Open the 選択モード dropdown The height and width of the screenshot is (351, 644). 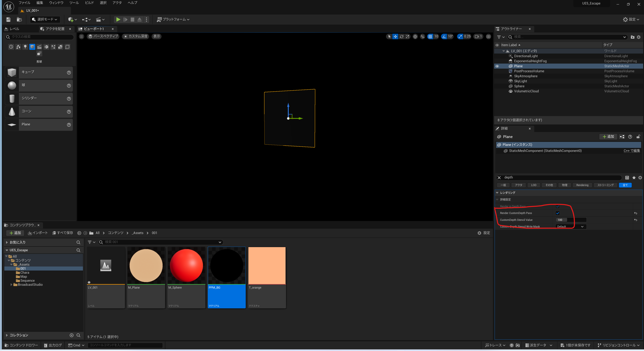coord(45,19)
